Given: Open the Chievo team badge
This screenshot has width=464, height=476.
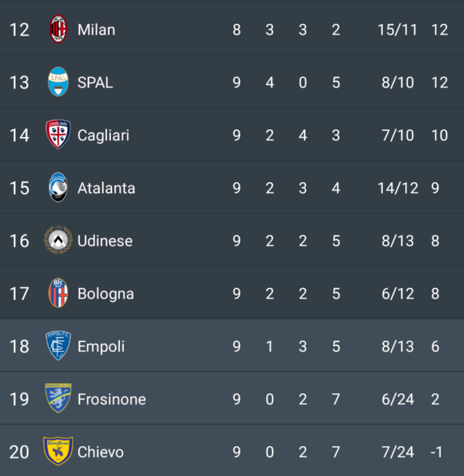Looking at the screenshot, I should (x=58, y=452).
